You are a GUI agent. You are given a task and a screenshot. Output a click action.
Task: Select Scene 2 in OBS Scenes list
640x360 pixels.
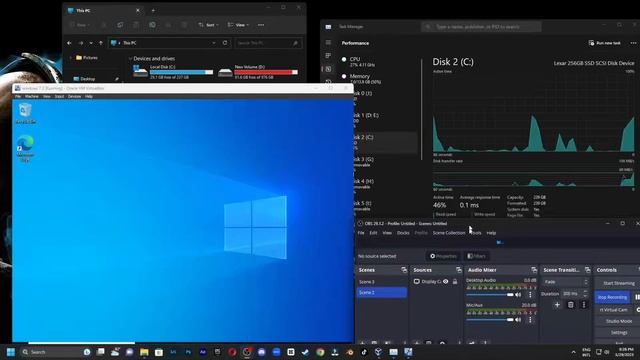[x=382, y=293]
